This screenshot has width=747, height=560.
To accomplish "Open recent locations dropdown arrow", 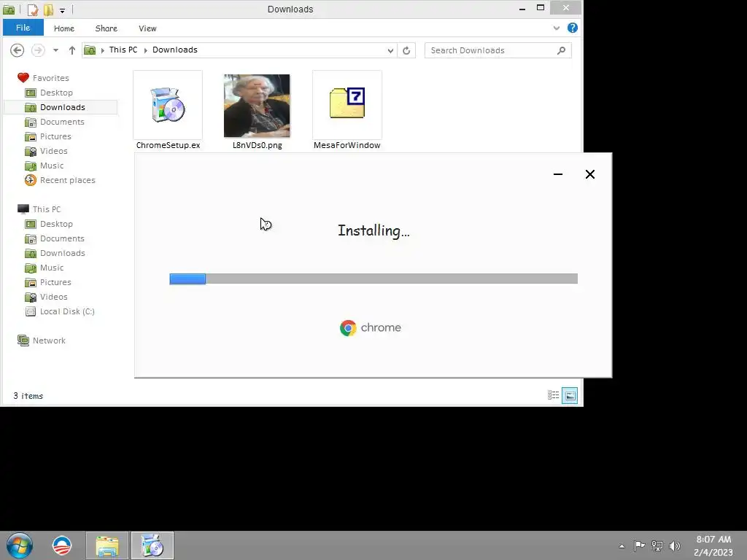I will pyautogui.click(x=55, y=50).
